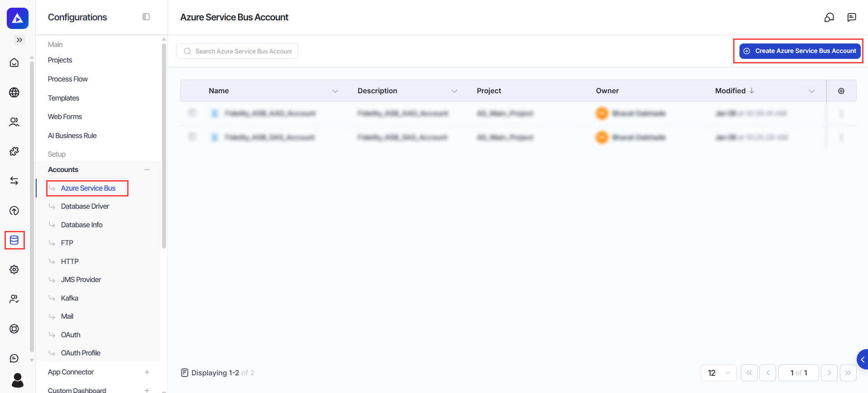Open Name column filter dropdown
This screenshot has height=393, width=868.
(x=335, y=91)
